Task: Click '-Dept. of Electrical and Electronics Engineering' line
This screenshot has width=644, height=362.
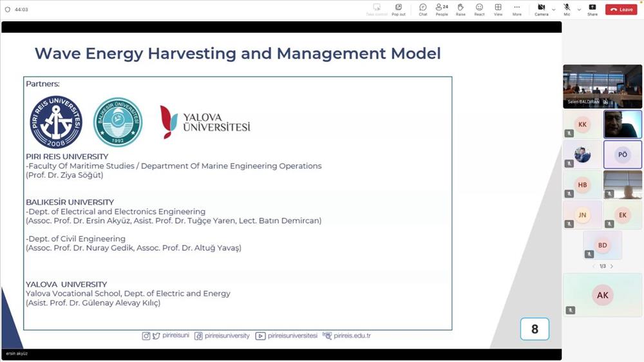Action: (x=115, y=212)
